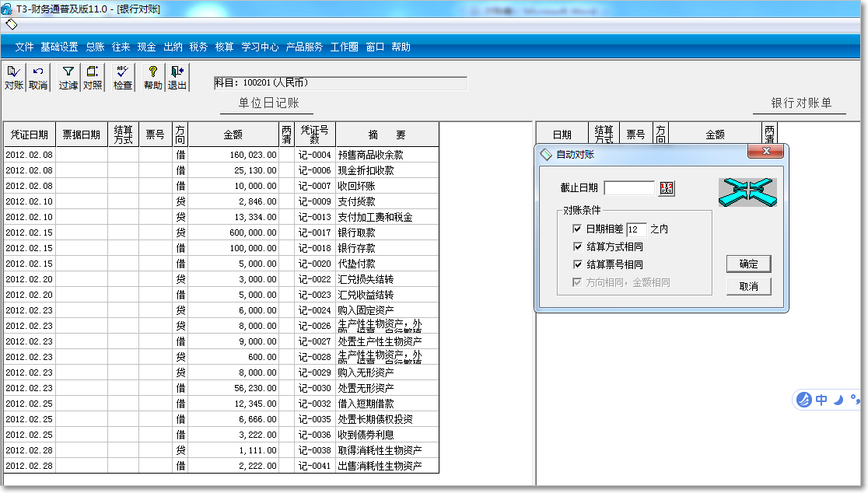Run the 检查 check tool
This screenshot has width=868, height=493.
[x=122, y=77]
